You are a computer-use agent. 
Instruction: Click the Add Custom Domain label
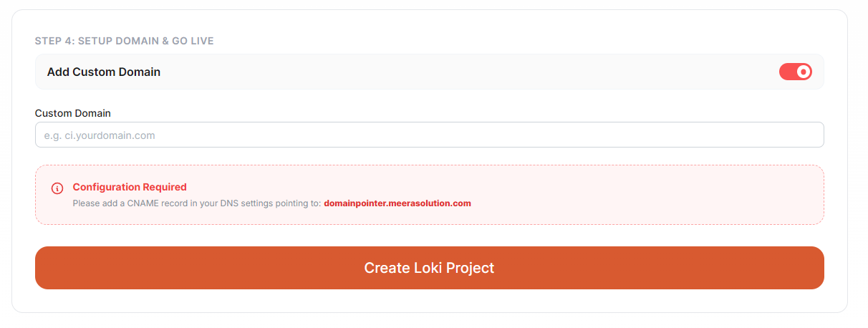(104, 72)
